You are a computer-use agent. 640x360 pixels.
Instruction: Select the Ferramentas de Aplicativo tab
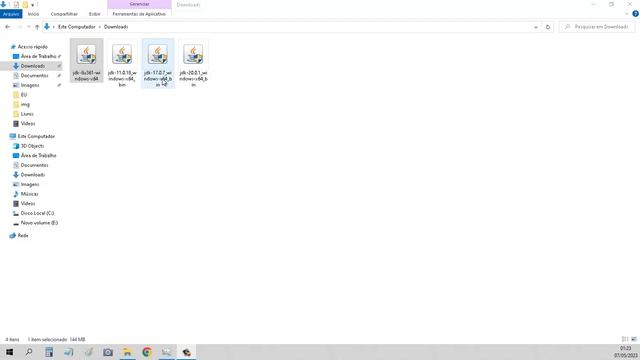tap(139, 14)
